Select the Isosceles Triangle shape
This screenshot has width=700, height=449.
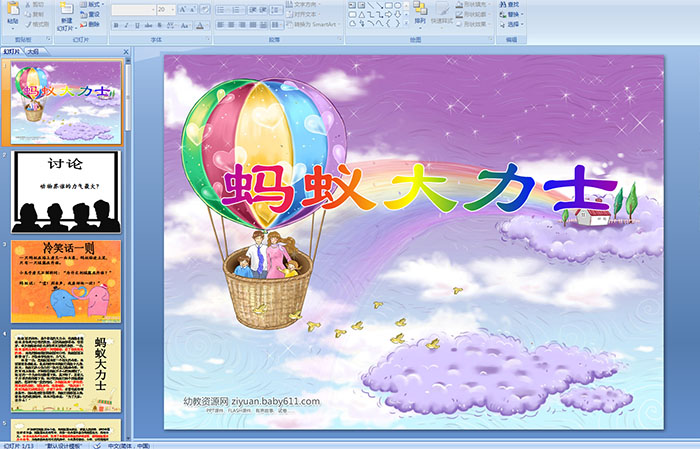click(361, 15)
